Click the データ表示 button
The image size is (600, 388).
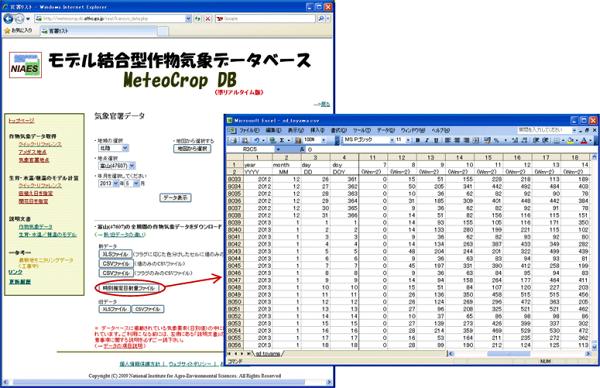coord(175,197)
